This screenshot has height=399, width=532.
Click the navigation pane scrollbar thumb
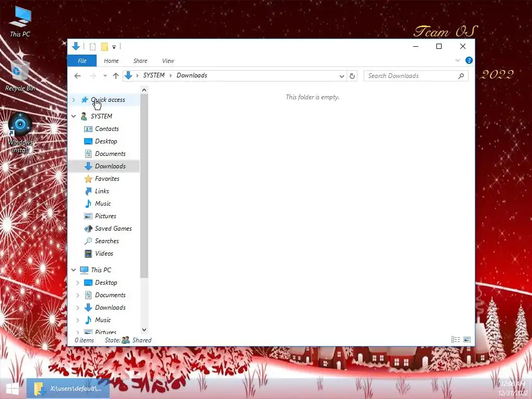click(x=144, y=186)
